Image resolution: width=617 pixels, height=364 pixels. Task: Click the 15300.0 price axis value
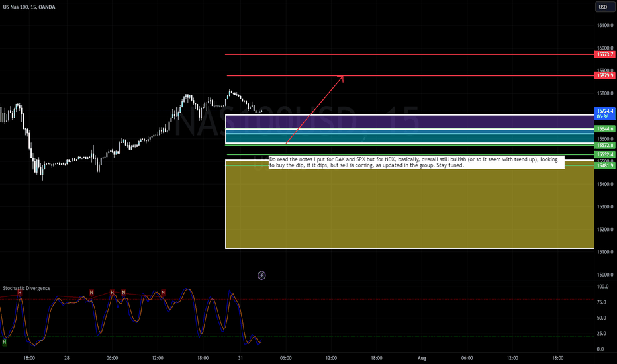click(x=605, y=207)
